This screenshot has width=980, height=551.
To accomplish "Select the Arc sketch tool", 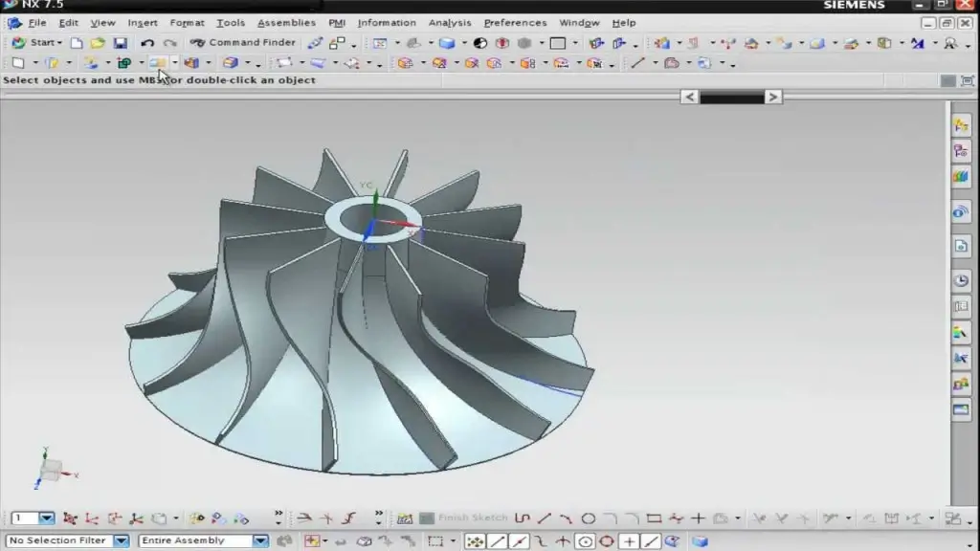I will click(568, 518).
